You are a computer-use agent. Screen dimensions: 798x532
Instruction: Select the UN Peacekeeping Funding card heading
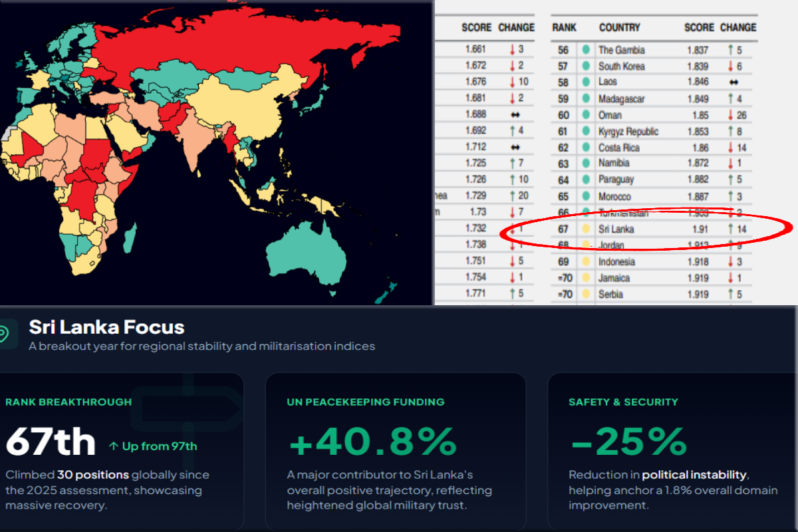366,402
